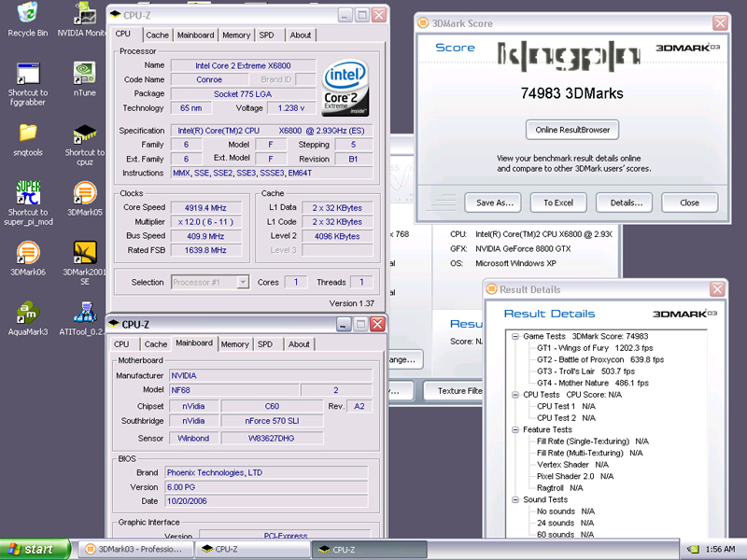This screenshot has width=747, height=560.
Task: Open the snqtools folder icon
Action: tap(28, 133)
